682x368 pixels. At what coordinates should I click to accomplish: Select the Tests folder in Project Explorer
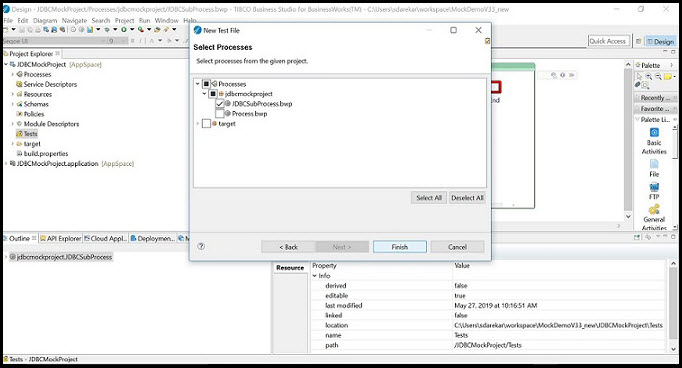[30, 134]
